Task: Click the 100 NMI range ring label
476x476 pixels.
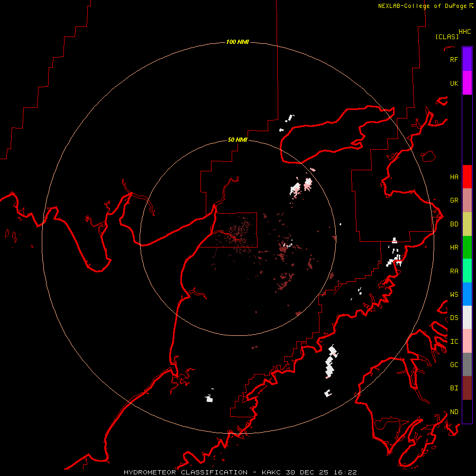Action: click(x=237, y=42)
